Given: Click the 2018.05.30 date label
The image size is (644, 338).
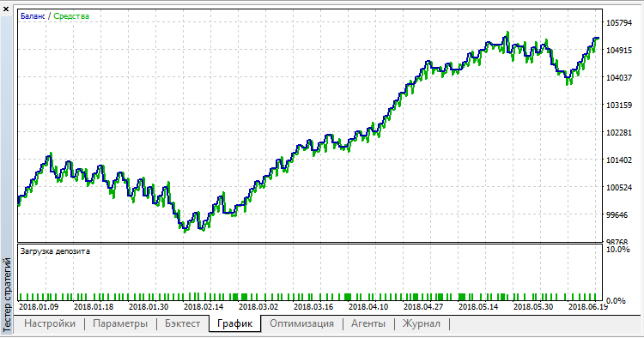Looking at the screenshot, I should point(533,306).
